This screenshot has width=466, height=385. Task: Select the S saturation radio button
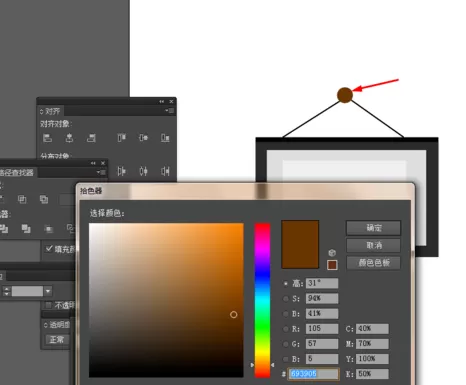click(x=286, y=299)
